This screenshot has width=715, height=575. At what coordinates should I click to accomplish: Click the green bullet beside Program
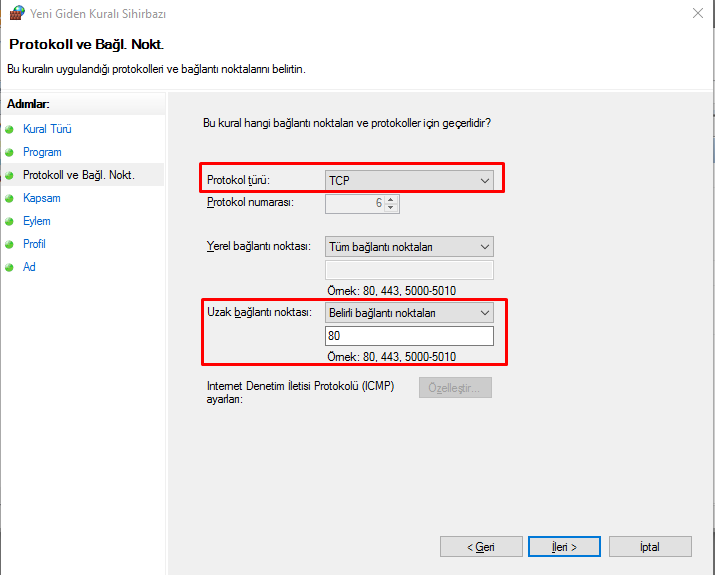(x=10, y=152)
